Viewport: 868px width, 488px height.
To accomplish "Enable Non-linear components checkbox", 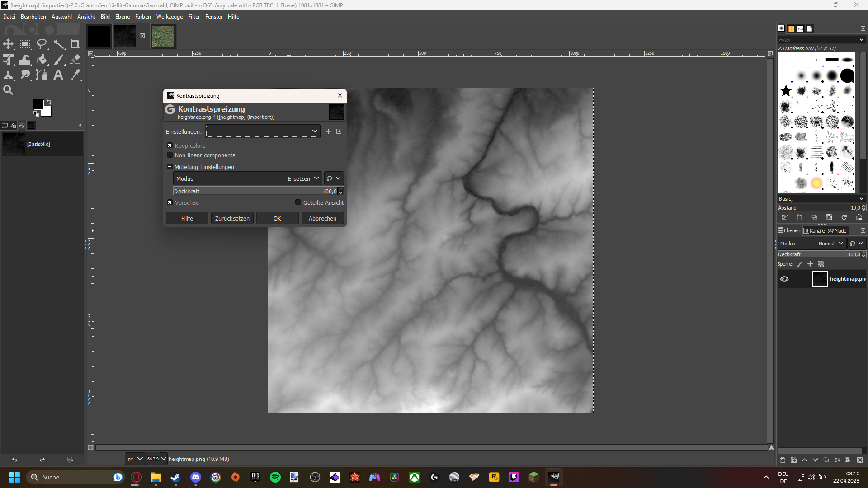I will click(170, 155).
